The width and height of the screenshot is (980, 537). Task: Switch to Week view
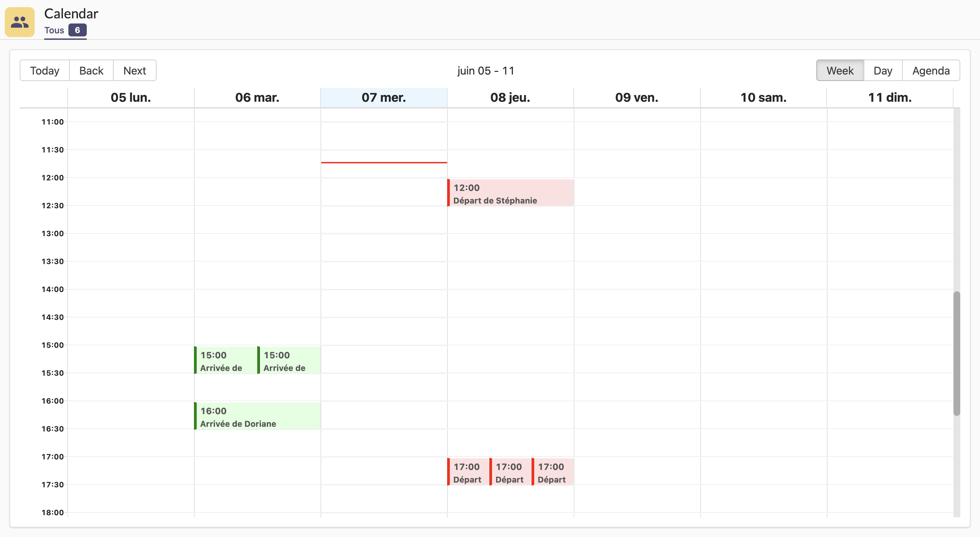coord(839,70)
